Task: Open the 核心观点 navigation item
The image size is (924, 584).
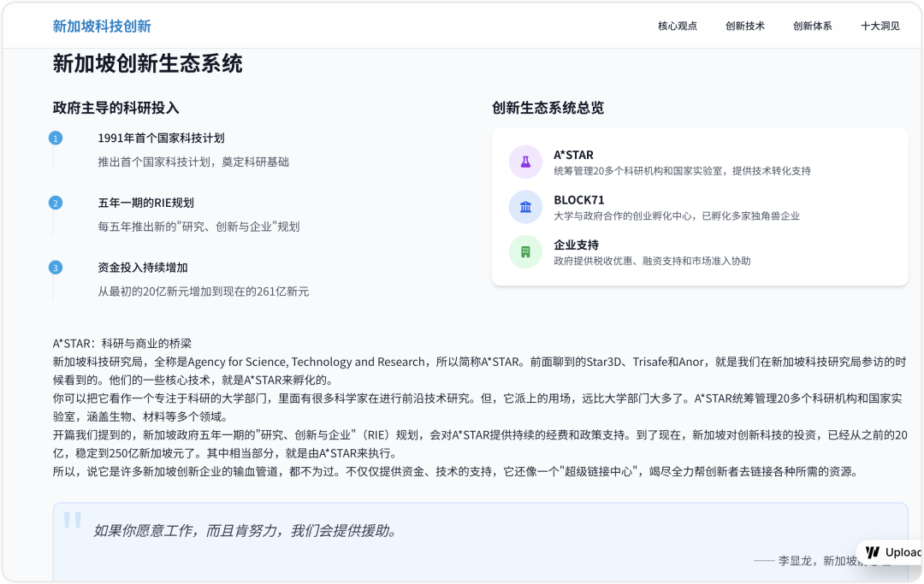Action: [677, 26]
